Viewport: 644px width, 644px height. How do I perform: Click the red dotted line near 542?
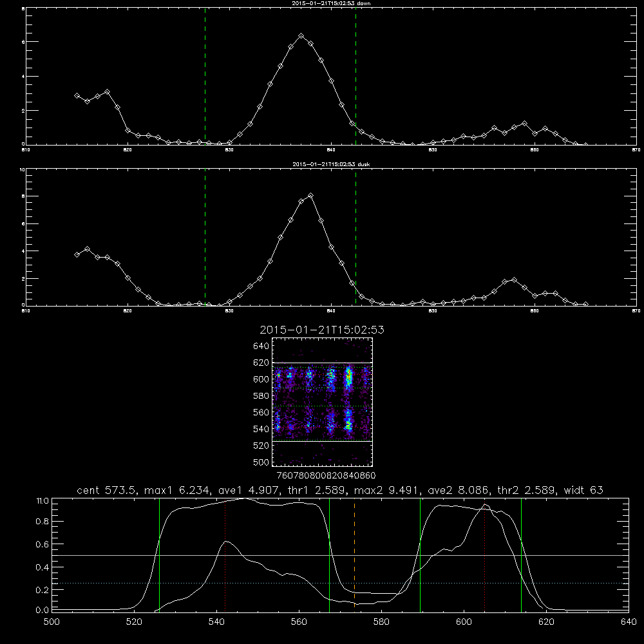coord(225,554)
